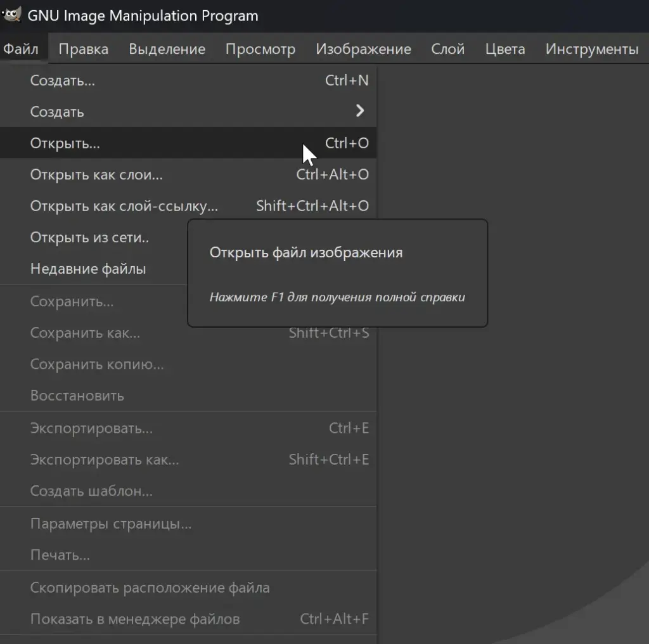Open the Цвета menu

505,49
